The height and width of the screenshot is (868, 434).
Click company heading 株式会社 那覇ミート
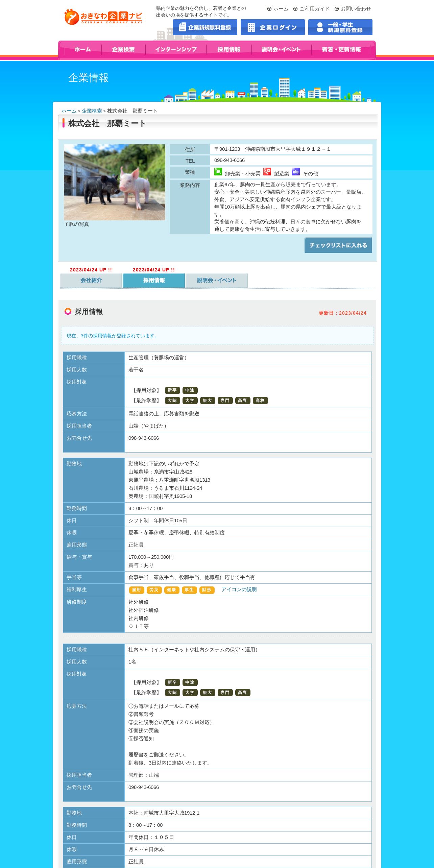107,123
